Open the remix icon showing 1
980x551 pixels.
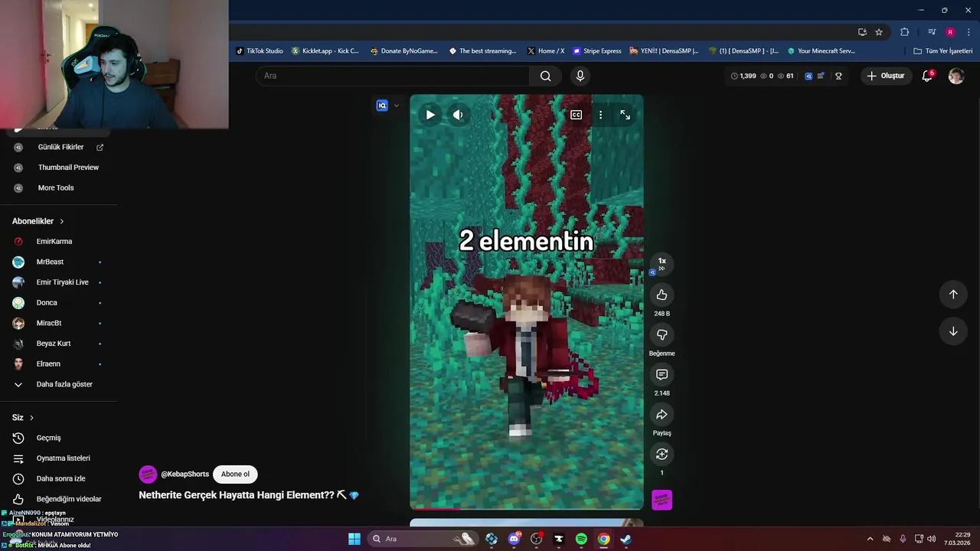(661, 454)
